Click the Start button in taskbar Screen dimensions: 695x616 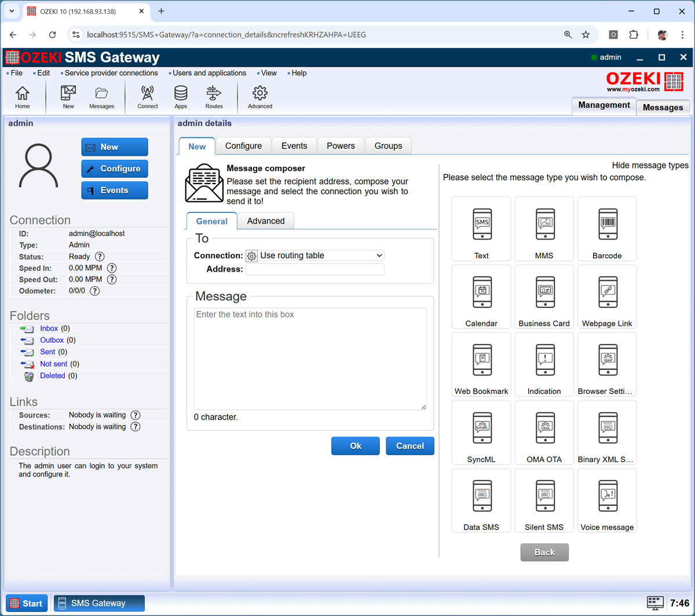tap(27, 603)
